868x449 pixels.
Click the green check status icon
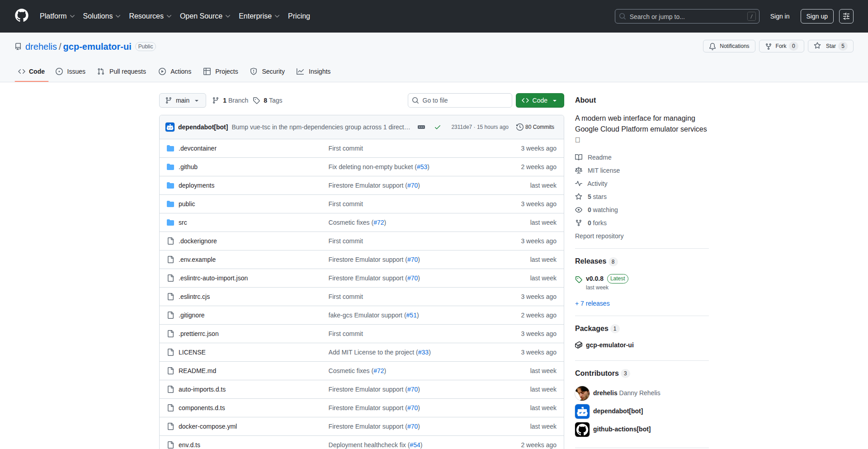point(437,127)
